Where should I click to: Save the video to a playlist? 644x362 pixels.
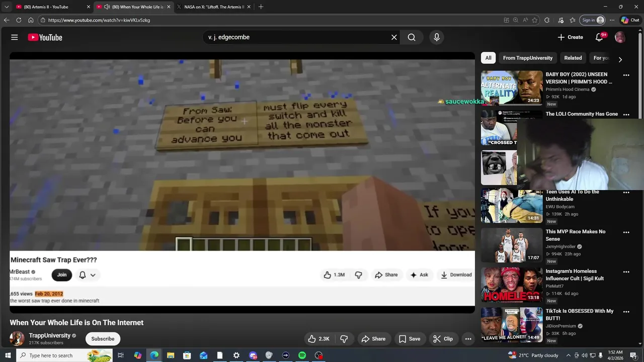coord(410,339)
